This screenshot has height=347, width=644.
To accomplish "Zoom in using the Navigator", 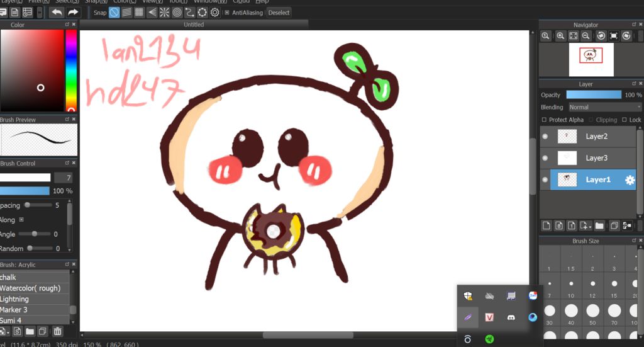I will (x=560, y=36).
